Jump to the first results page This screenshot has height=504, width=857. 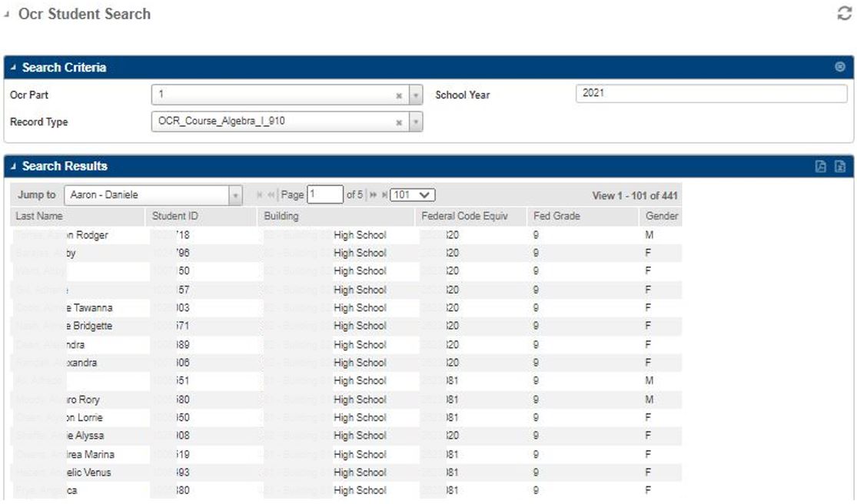258,194
